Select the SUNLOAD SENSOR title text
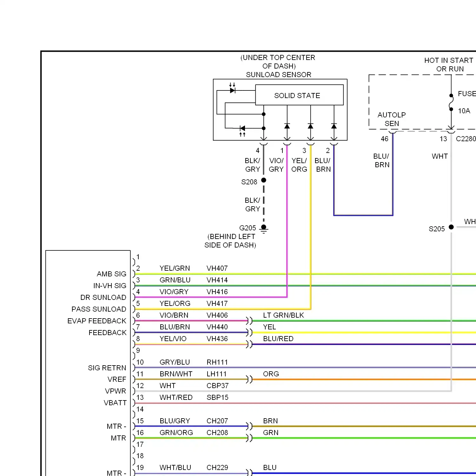 (x=279, y=75)
